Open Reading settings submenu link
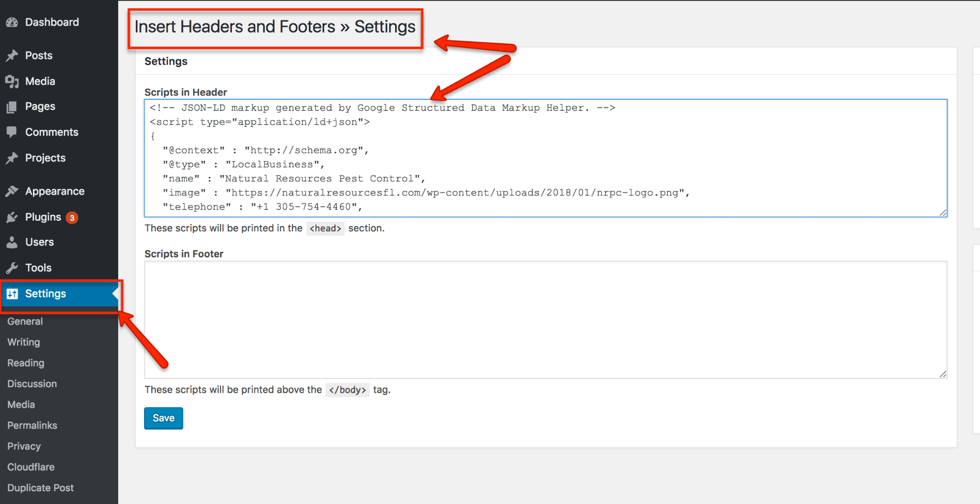The width and height of the screenshot is (980, 504). pyautogui.click(x=25, y=363)
